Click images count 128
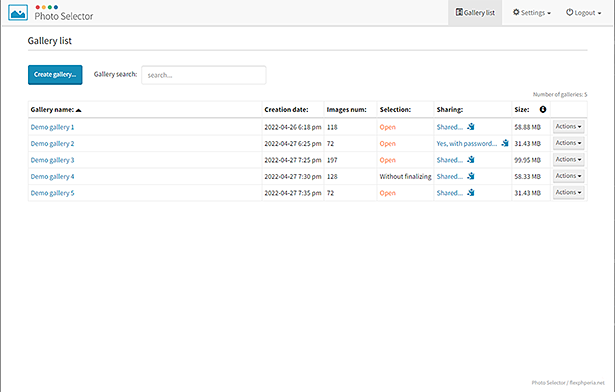The image size is (615, 392). pos(332,177)
